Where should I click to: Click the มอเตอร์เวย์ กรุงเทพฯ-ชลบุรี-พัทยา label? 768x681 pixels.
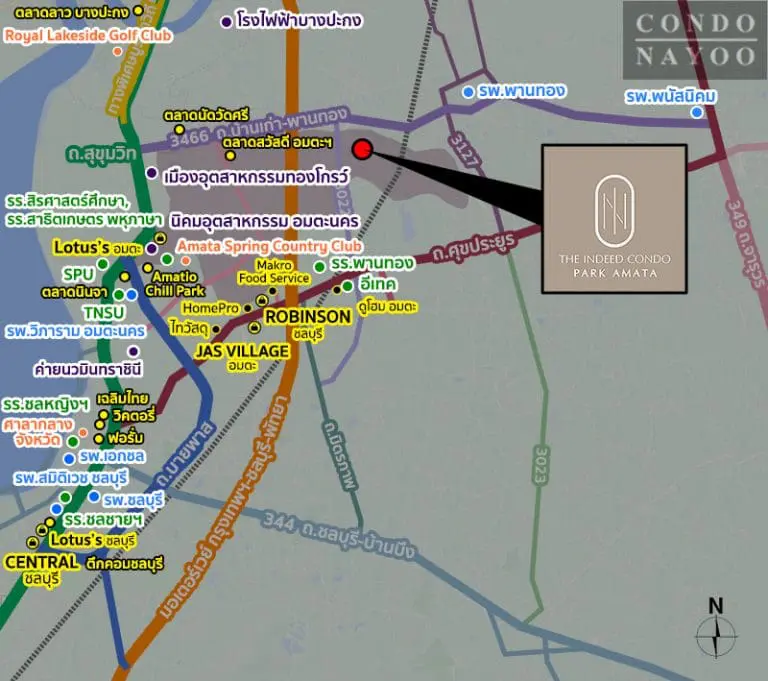223,507
